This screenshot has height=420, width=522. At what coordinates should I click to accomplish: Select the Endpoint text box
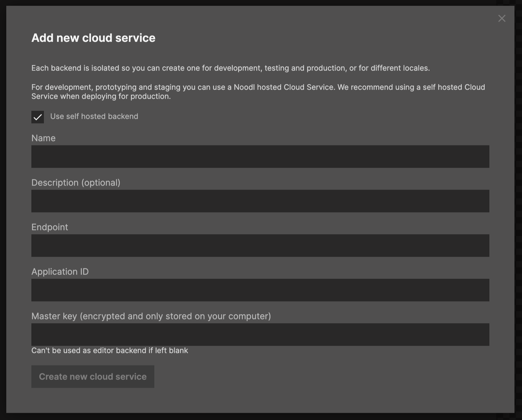pos(260,245)
